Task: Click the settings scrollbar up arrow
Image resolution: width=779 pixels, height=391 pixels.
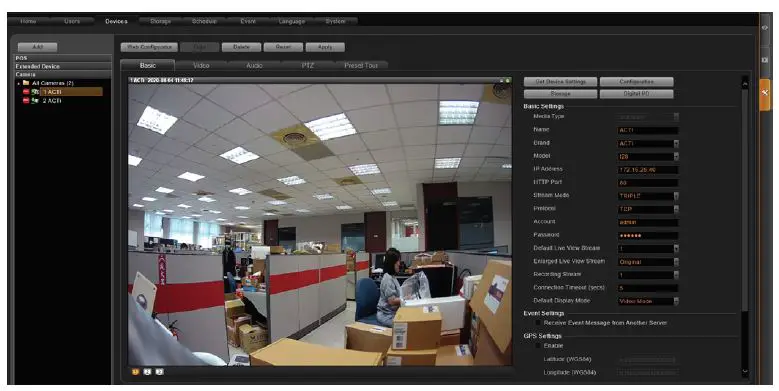Action: pyautogui.click(x=745, y=84)
